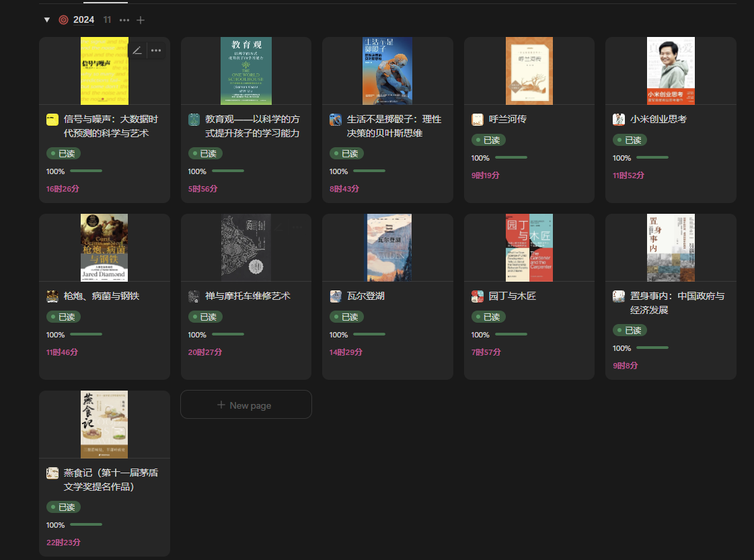Click the 已读 status tag on 置身事内 card
The width and height of the screenshot is (754, 560).
(630, 330)
